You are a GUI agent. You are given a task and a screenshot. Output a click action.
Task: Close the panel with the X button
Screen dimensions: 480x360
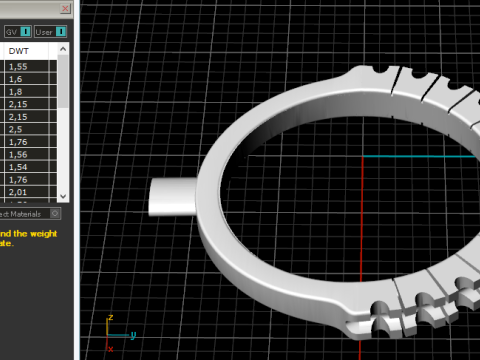click(65, 8)
